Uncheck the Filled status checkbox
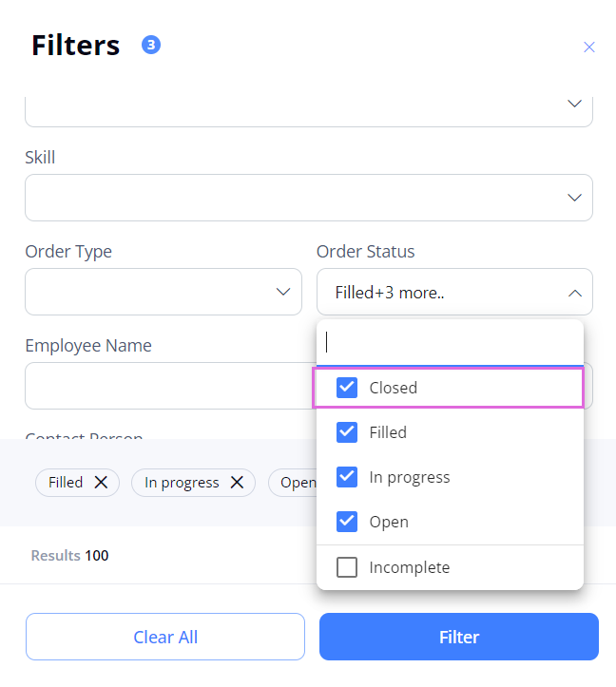The image size is (616, 687). click(347, 432)
